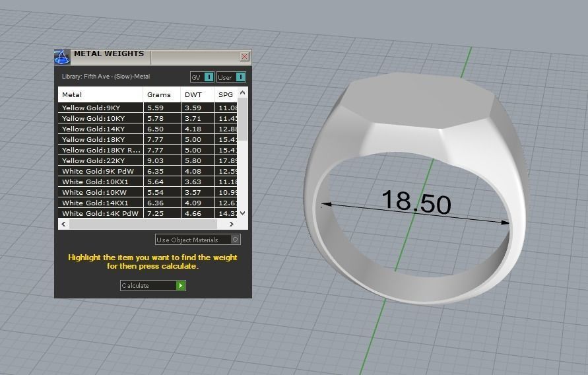
Task: Click the vertical scrollbar thumb
Action: pyautogui.click(x=243, y=119)
